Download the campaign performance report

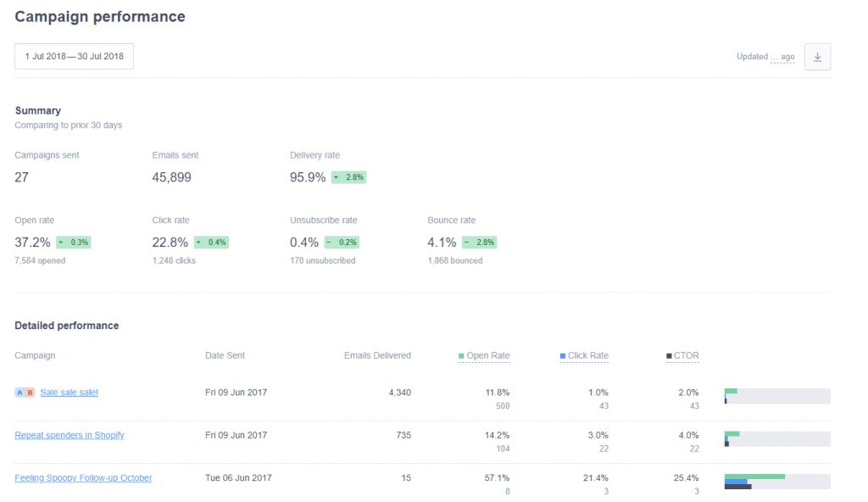tap(817, 57)
